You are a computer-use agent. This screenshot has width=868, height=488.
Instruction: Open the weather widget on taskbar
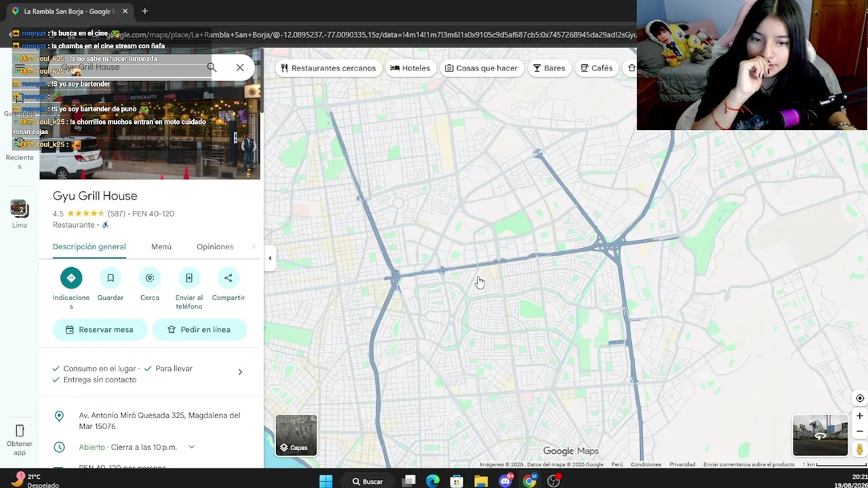[x=34, y=481]
